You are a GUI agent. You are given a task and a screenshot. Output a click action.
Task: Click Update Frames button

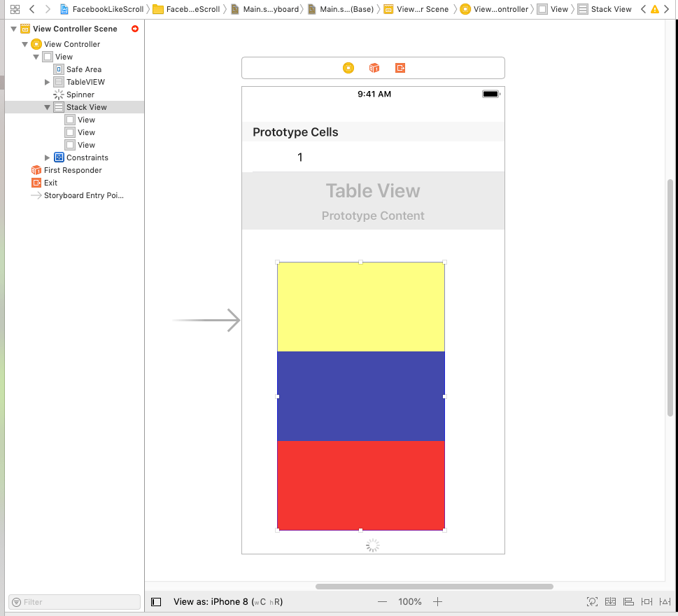pyautogui.click(x=592, y=602)
